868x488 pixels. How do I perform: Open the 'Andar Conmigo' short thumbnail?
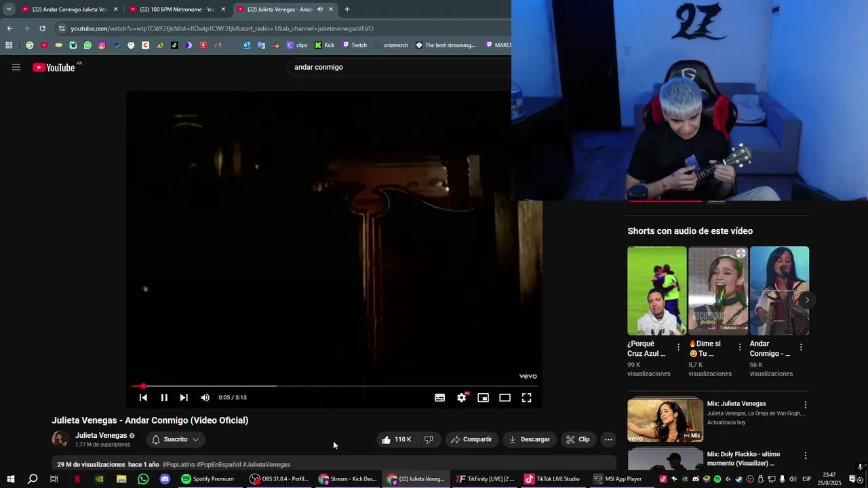pyautogui.click(x=779, y=291)
